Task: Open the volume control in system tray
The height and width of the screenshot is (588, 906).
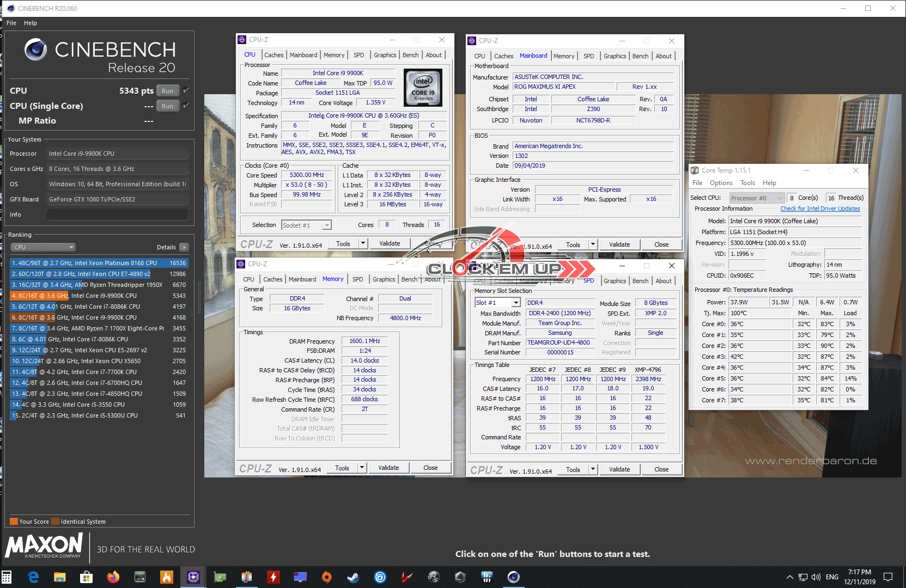Action: pos(816,577)
